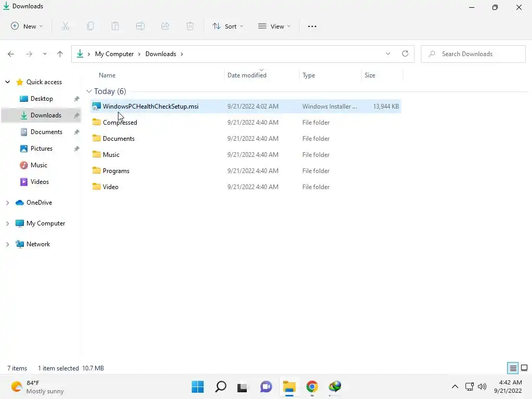
Task: Open Task View on the taskbar
Action: click(242, 387)
